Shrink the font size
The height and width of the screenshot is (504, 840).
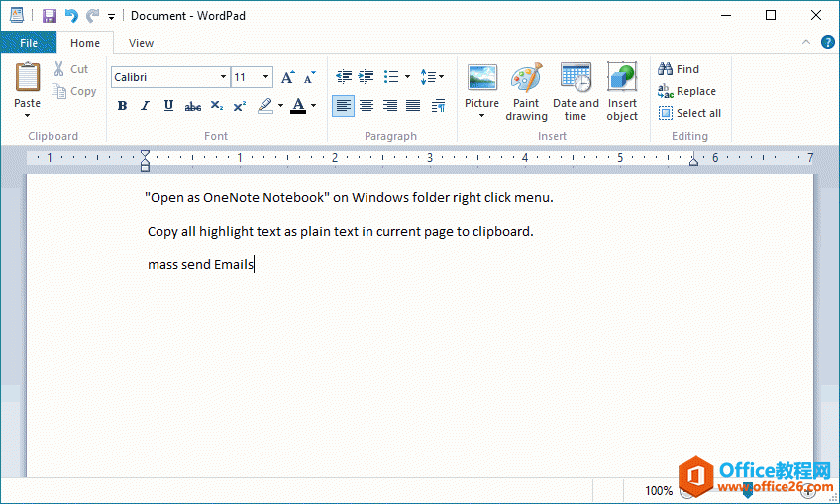pyautogui.click(x=310, y=77)
